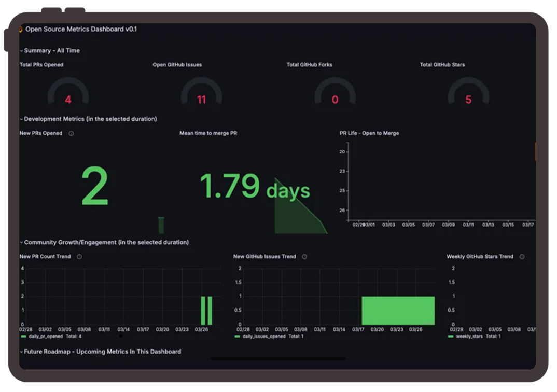557x392 pixels.
Task: Click the Open Source Metrics Dashboard v0.1 title
Action: [x=81, y=29]
